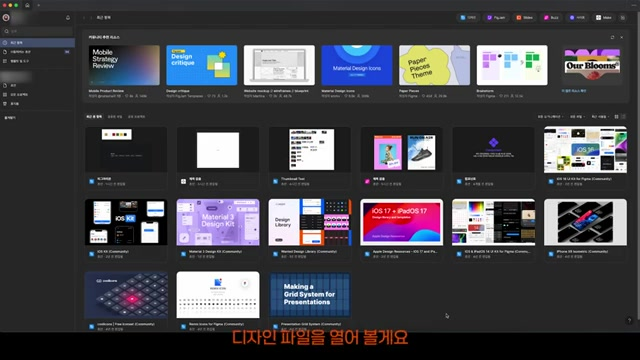Viewport: 640px width, 360px height.
Task: Open the all projects grid item in sidebar
Action: click(x=38, y=94)
